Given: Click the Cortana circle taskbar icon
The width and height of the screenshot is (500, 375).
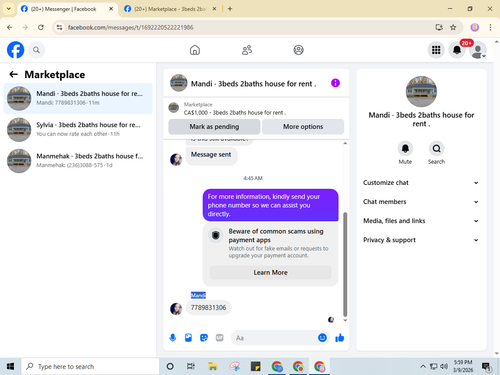Looking at the screenshot, I should (170, 366).
